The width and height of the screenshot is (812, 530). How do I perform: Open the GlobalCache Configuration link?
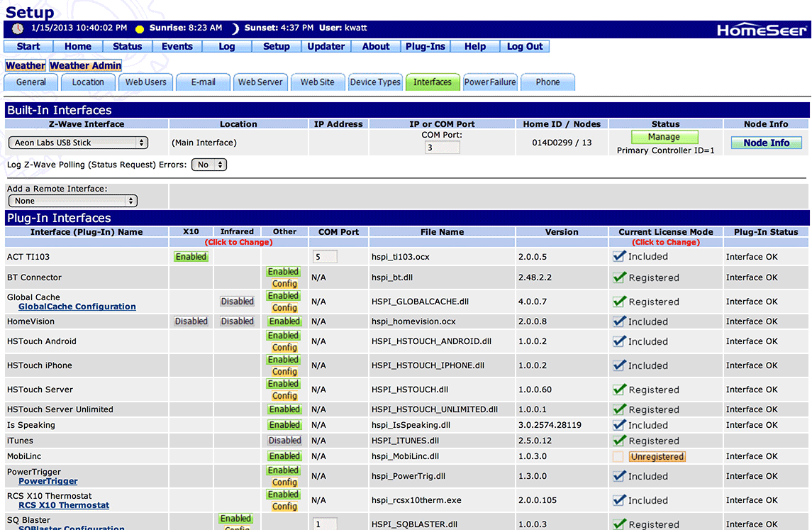tap(77, 307)
